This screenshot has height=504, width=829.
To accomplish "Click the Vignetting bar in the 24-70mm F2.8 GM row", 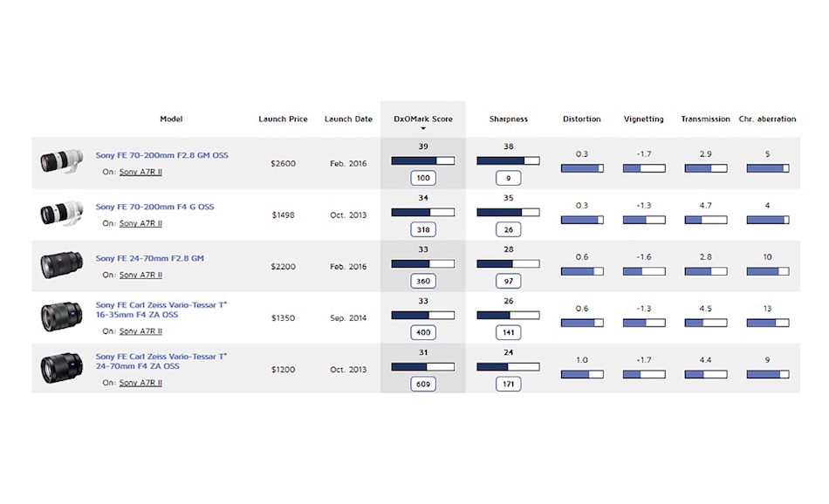I will click(644, 272).
